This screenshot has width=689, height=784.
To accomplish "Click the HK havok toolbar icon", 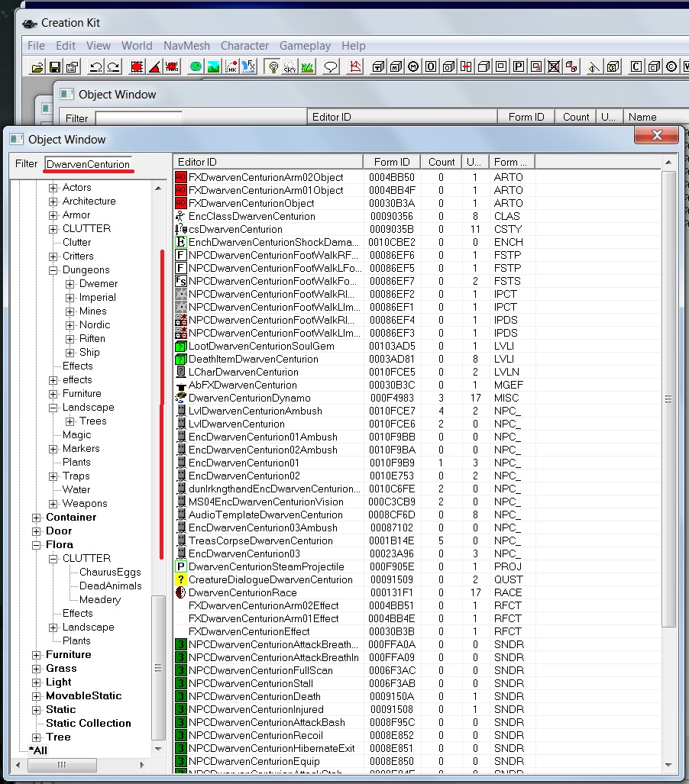I will [231, 66].
